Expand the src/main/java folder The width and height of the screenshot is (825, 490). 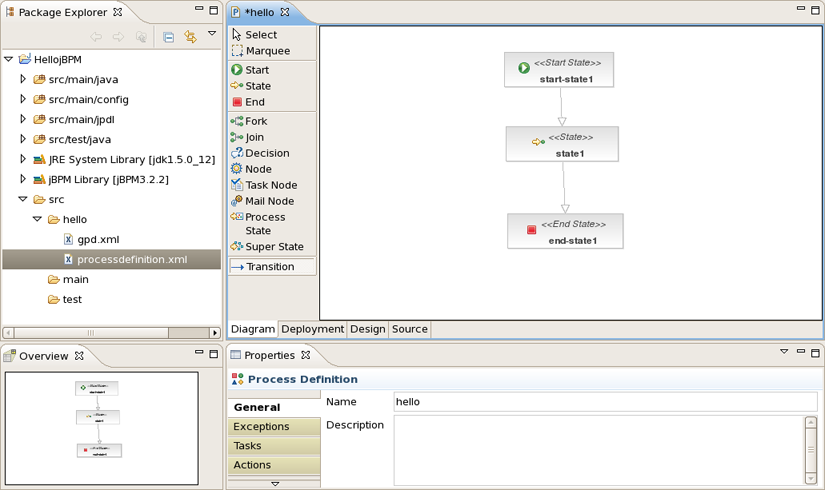coord(23,79)
